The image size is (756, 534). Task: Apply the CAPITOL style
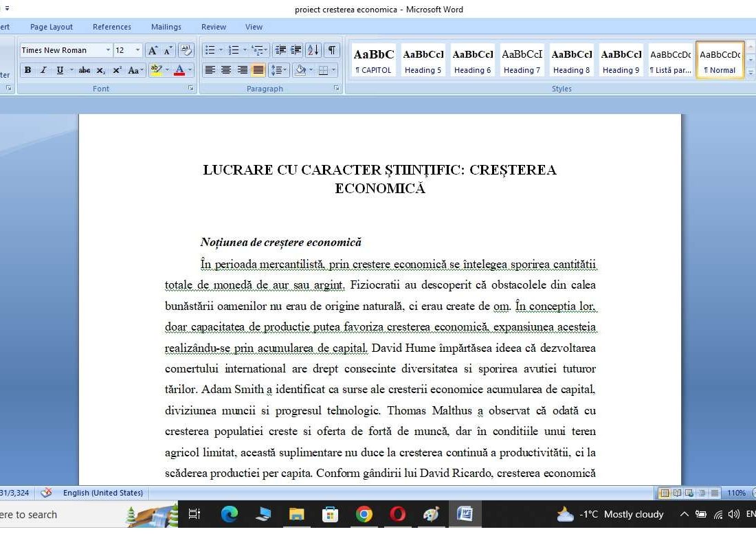(x=373, y=58)
